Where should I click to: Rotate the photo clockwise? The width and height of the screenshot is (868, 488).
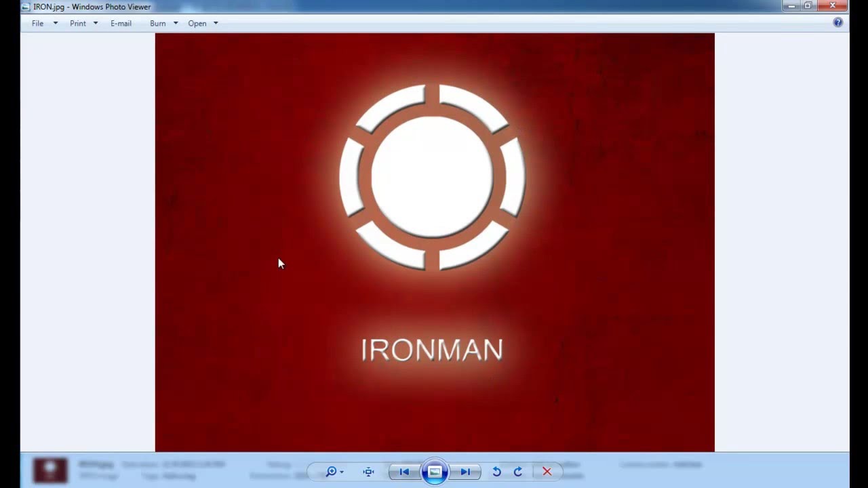pos(518,472)
